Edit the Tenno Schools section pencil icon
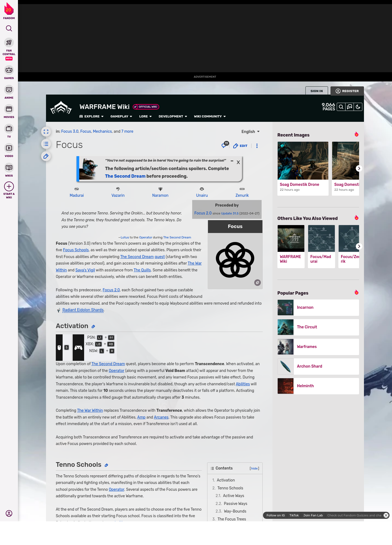Screen dimensions: 392x545 click(x=106, y=465)
